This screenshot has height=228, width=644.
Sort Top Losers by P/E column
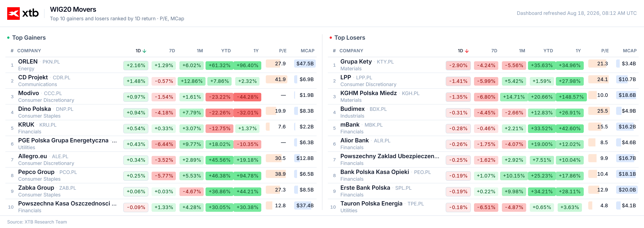click(605, 51)
